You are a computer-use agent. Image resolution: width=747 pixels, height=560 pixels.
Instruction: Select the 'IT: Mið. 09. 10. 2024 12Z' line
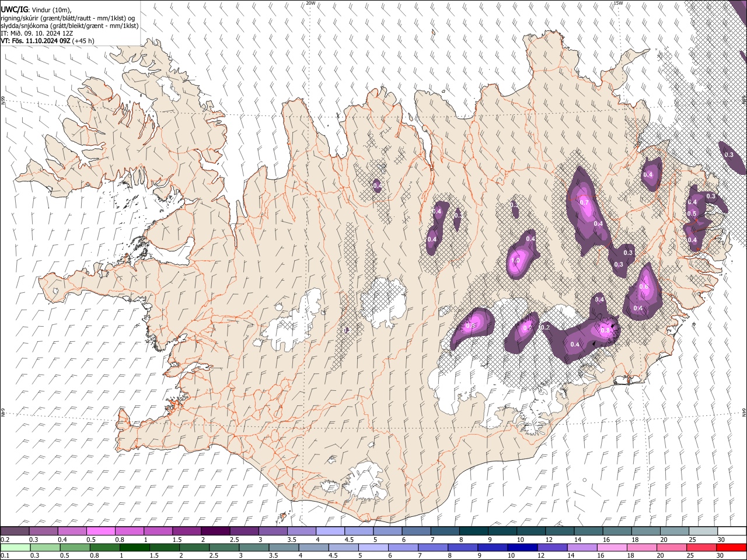coord(37,33)
